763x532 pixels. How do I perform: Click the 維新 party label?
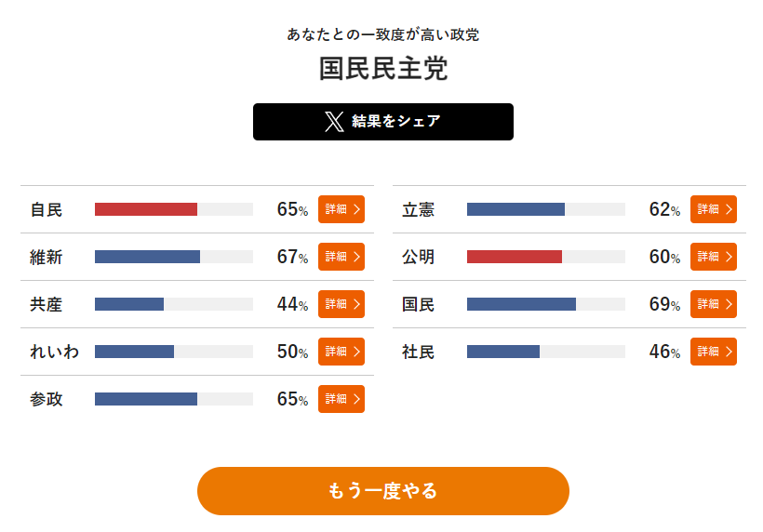click(47, 257)
